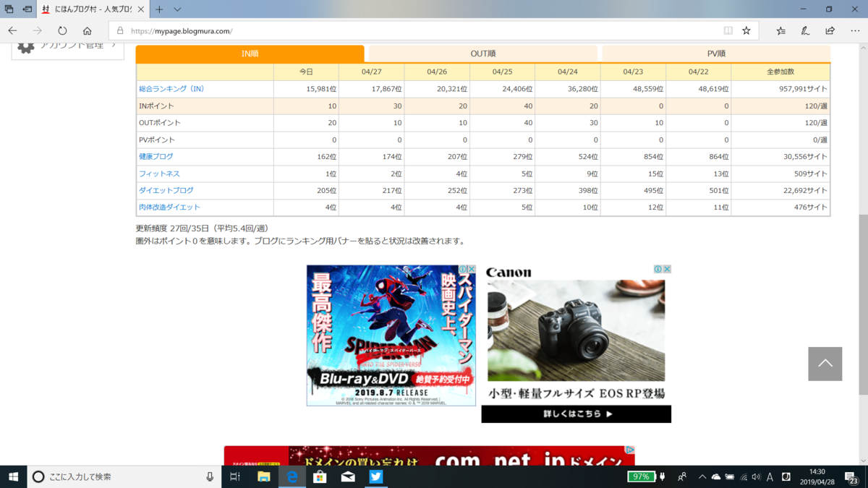Open the 総合ランキング（IN） link
Image resolution: width=868 pixels, height=488 pixels.
click(x=171, y=89)
